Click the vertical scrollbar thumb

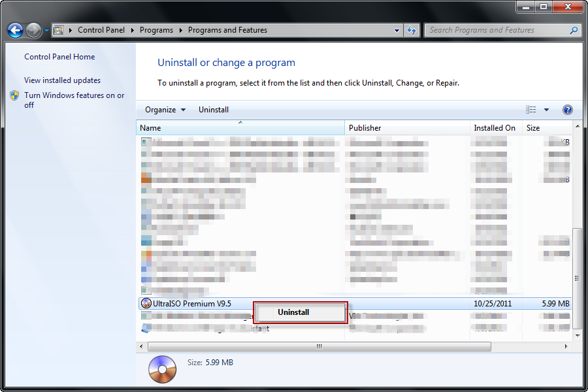coord(578,278)
